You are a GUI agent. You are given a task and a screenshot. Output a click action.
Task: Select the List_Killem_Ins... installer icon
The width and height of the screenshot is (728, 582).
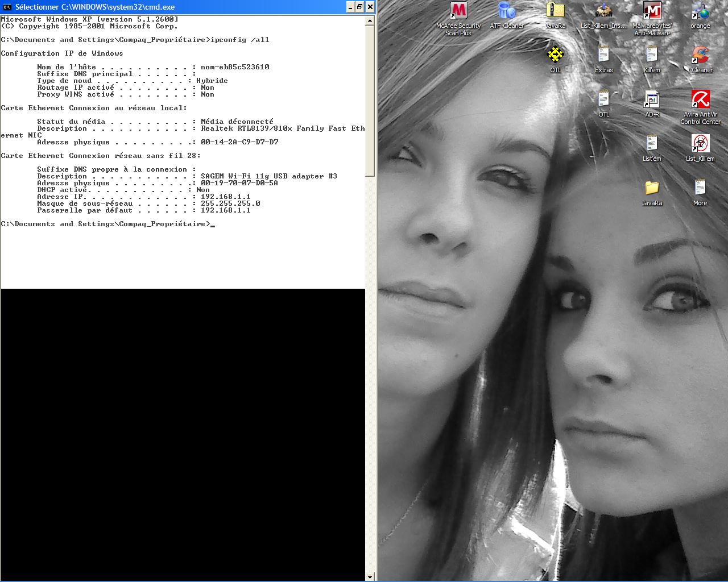[603, 11]
